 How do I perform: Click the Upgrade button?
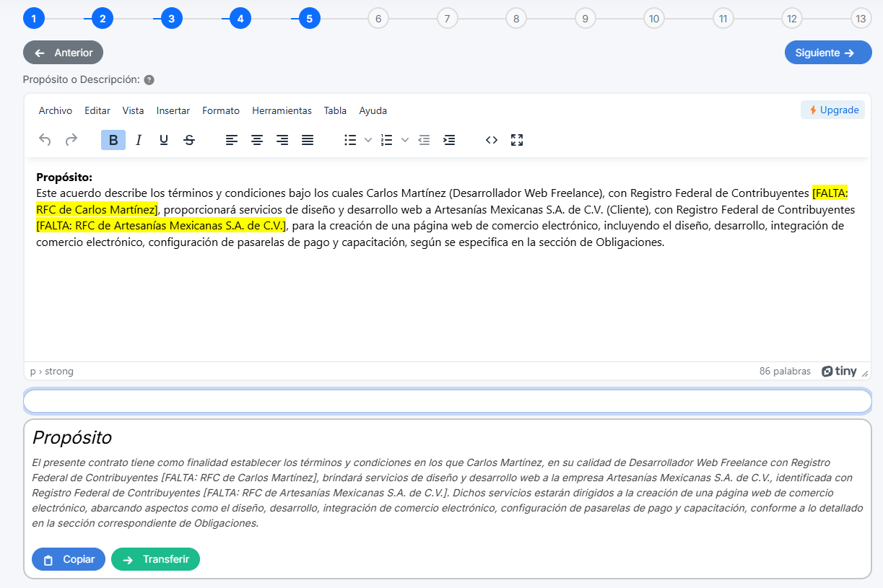point(832,110)
